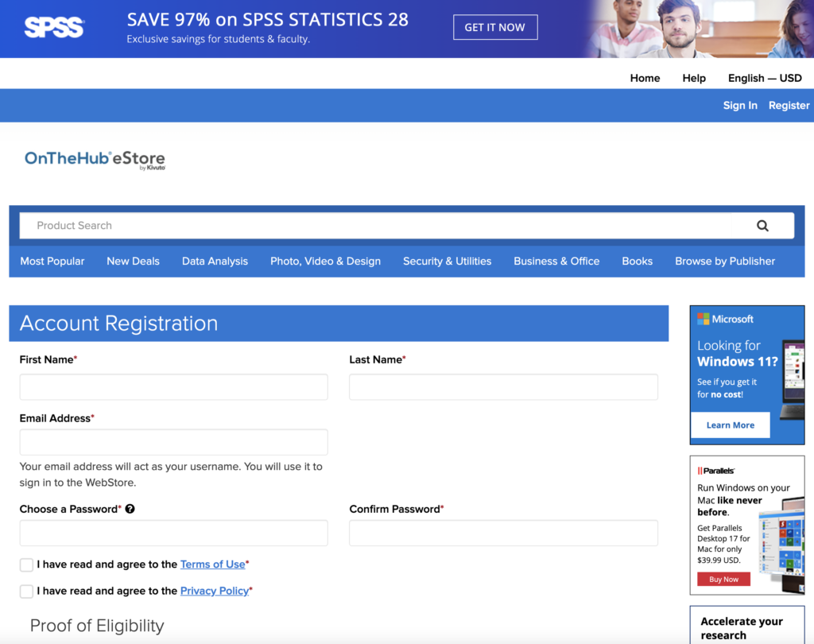The width and height of the screenshot is (814, 644).
Task: Open the Most Popular category
Action: 52,262
